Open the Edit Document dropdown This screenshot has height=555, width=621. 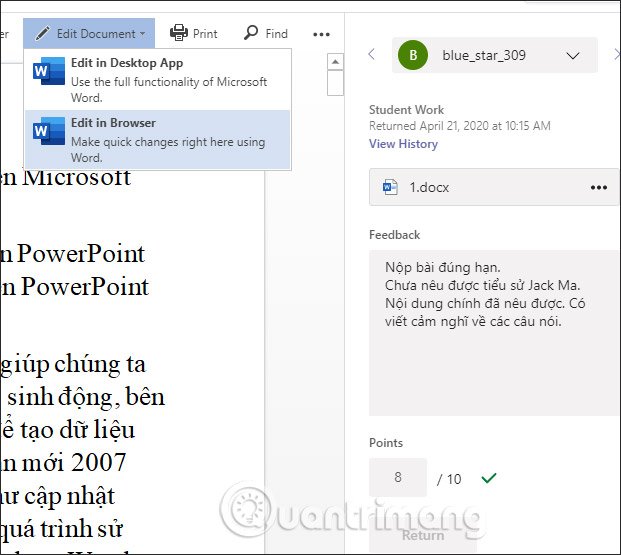tap(89, 33)
